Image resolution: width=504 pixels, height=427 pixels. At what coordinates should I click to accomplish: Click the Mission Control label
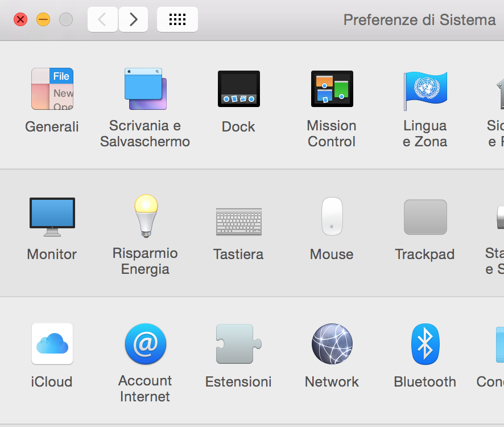click(332, 134)
